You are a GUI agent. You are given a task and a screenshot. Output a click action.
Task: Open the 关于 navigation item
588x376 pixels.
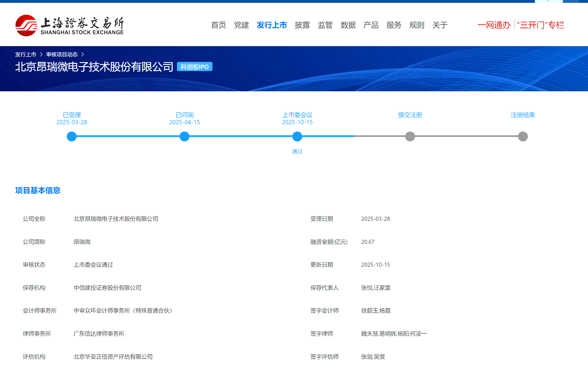click(440, 25)
